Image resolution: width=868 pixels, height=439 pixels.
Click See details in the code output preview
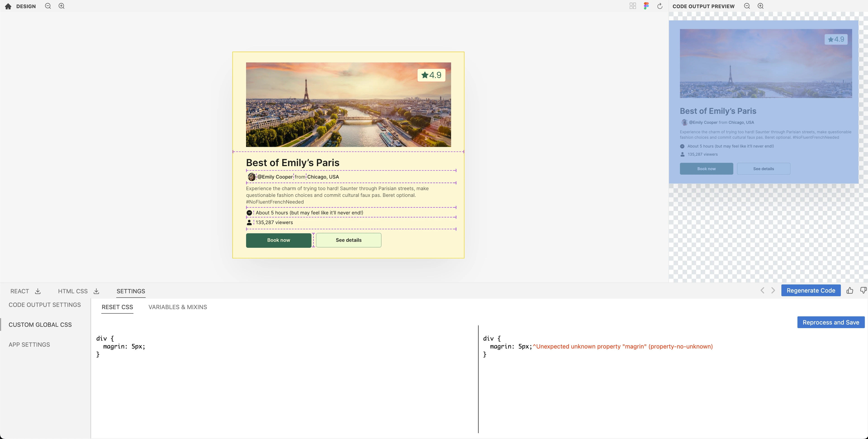point(764,169)
